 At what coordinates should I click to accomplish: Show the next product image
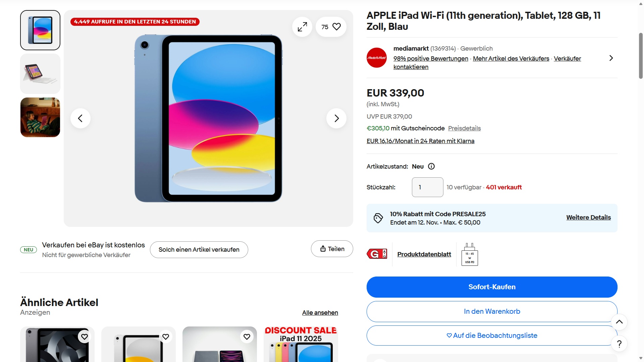click(336, 118)
